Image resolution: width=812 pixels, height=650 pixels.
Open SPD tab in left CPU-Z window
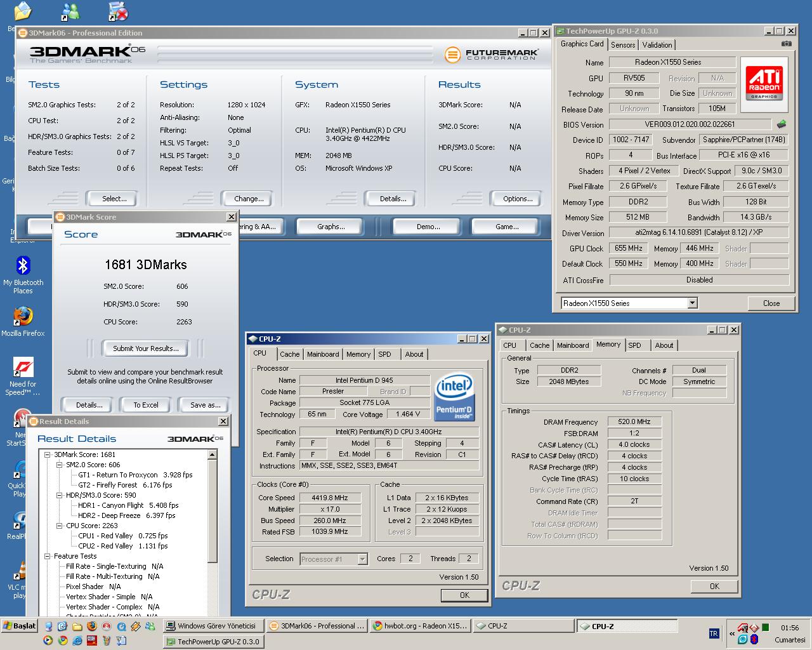[384, 354]
